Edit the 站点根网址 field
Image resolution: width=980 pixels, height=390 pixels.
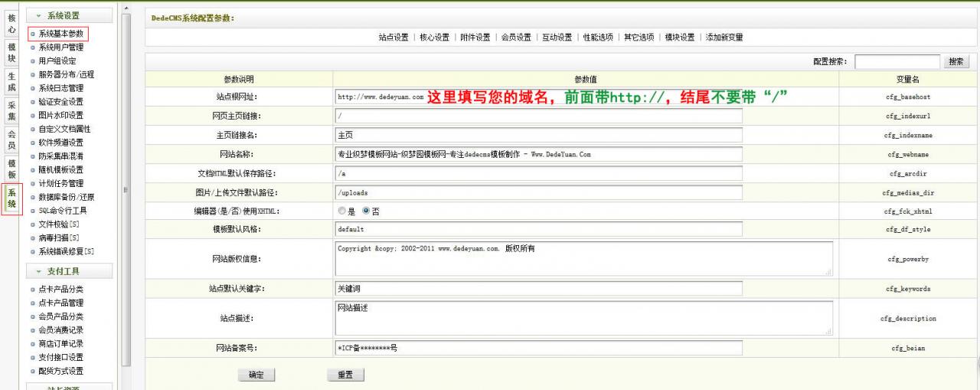tap(539, 97)
